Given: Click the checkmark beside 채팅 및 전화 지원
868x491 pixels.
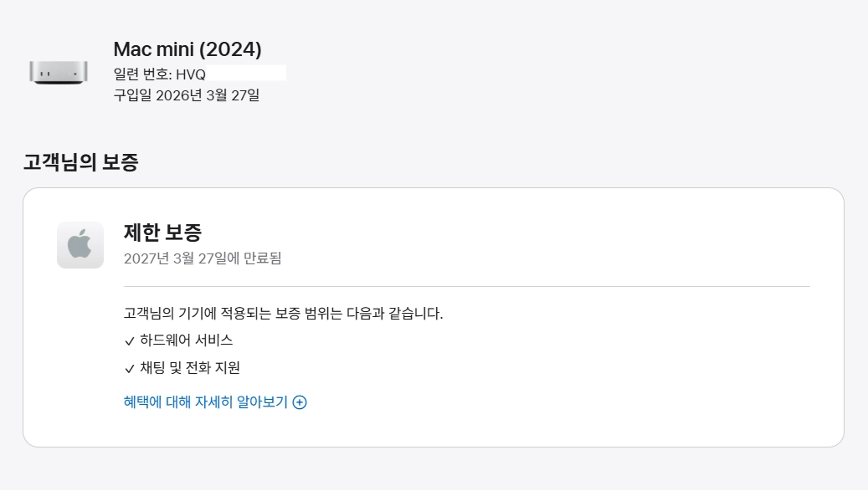Looking at the screenshot, I should (130, 369).
